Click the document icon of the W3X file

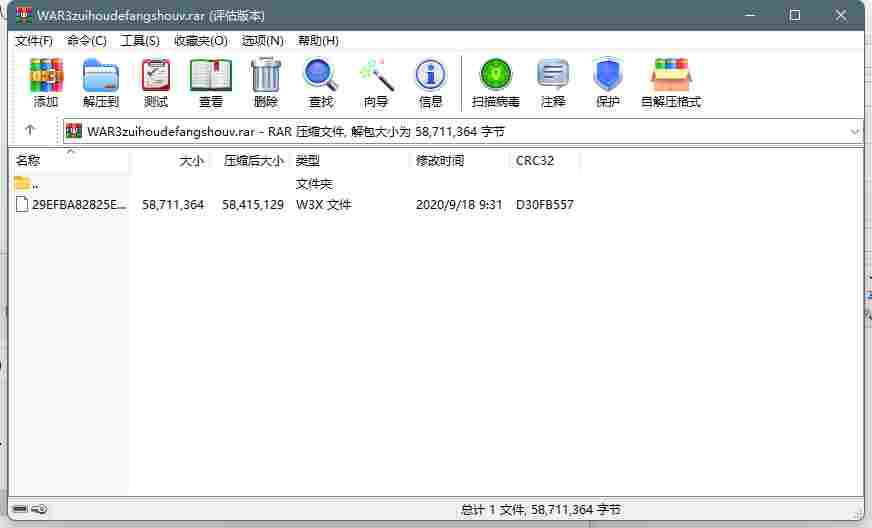click(22, 204)
